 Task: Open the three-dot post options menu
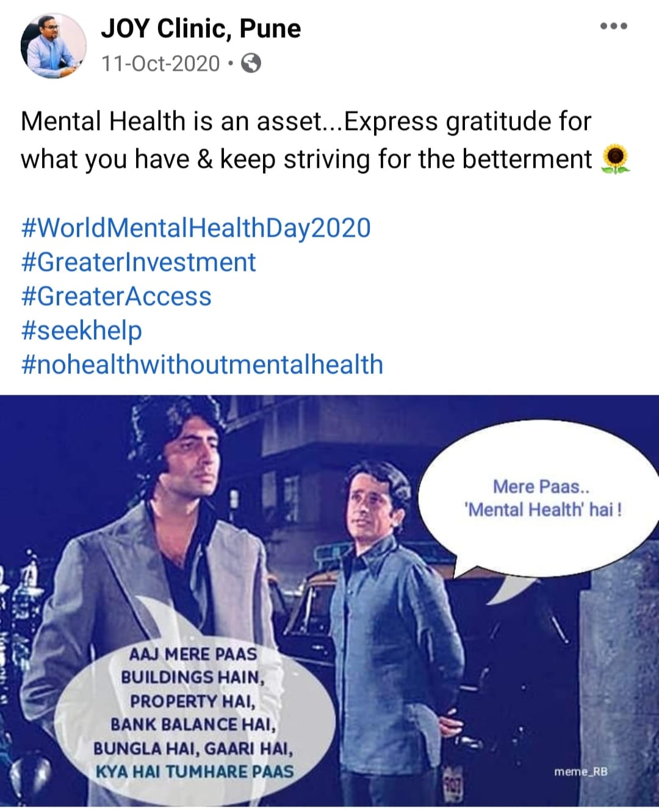pos(614,27)
